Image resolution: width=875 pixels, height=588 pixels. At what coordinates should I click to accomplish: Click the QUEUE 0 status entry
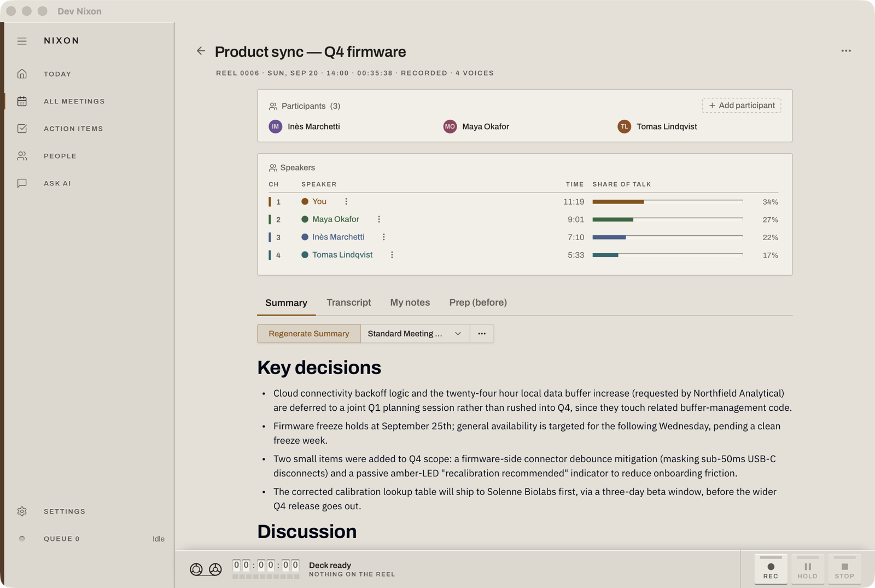62,539
